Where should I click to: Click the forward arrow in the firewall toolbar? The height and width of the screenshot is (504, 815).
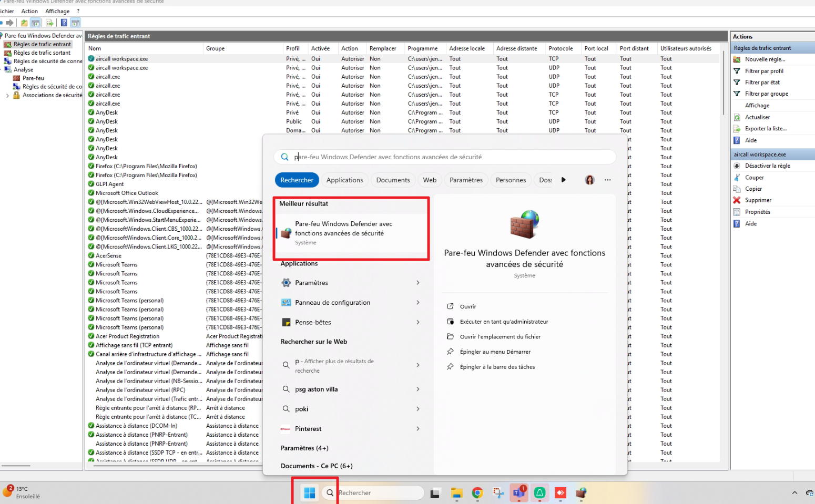coord(9,23)
